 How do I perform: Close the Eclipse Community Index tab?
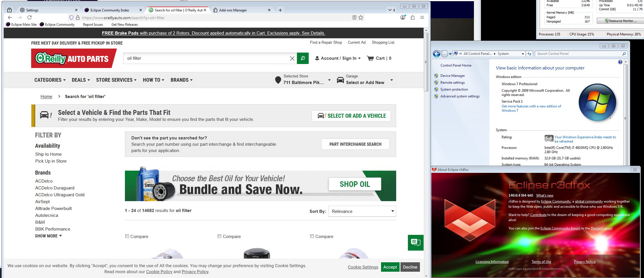pyautogui.click(x=141, y=10)
